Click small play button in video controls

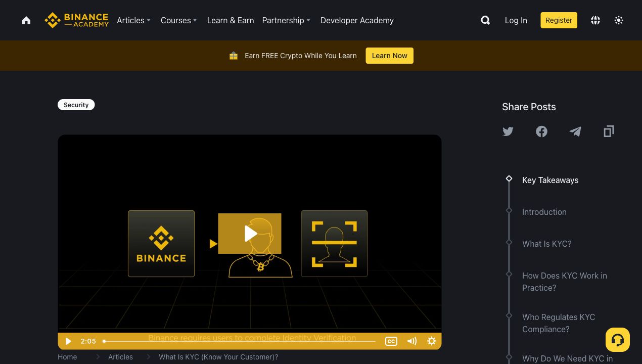point(69,341)
